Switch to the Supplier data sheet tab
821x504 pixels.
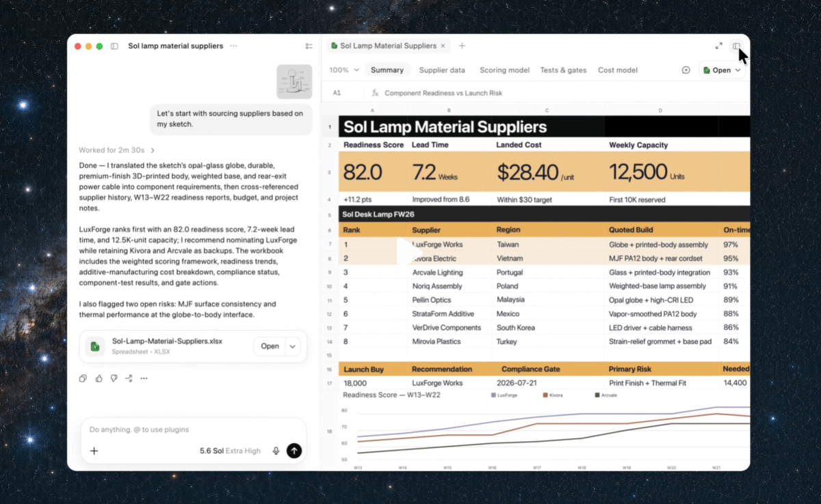[442, 70]
